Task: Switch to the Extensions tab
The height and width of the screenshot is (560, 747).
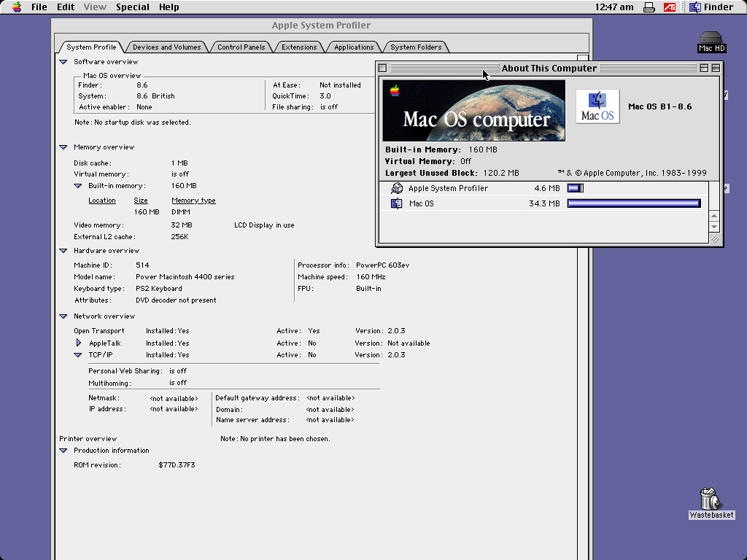Action: (299, 47)
